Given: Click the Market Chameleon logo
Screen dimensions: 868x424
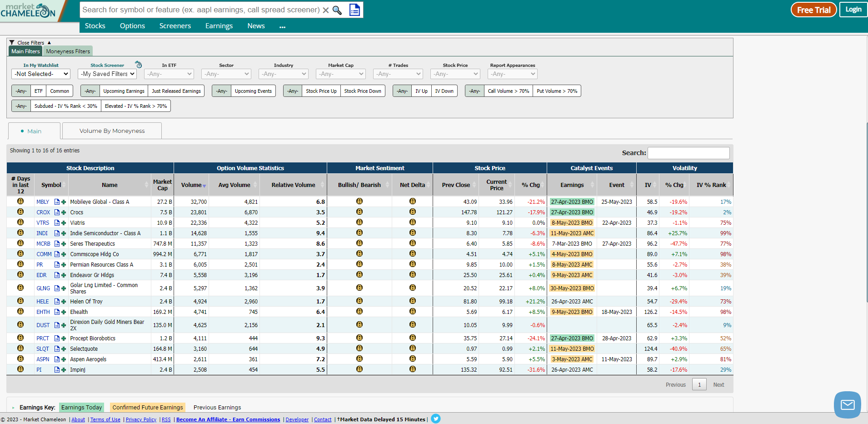Looking at the screenshot, I should coord(28,10).
